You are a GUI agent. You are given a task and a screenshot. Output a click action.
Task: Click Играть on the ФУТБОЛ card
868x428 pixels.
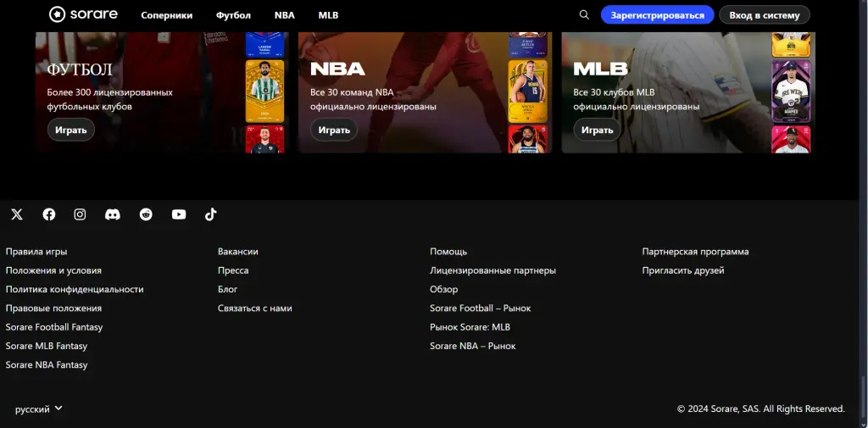pyautogui.click(x=71, y=131)
